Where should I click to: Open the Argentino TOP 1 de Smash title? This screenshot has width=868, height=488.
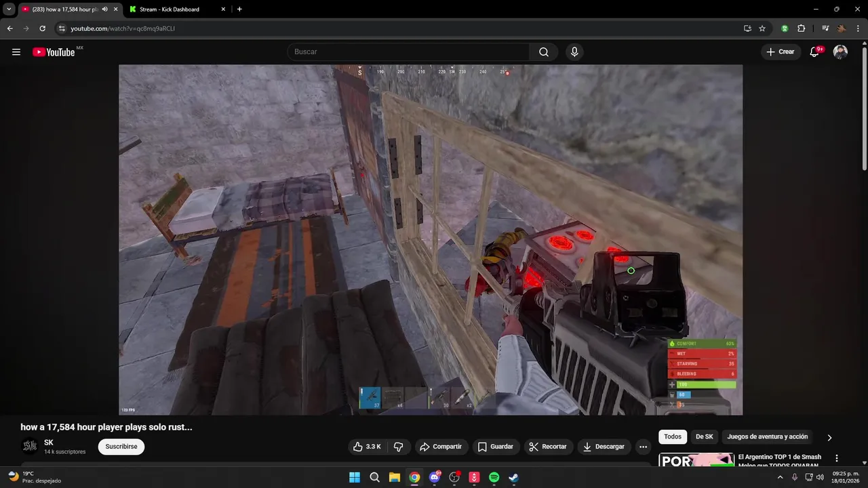pyautogui.click(x=779, y=461)
